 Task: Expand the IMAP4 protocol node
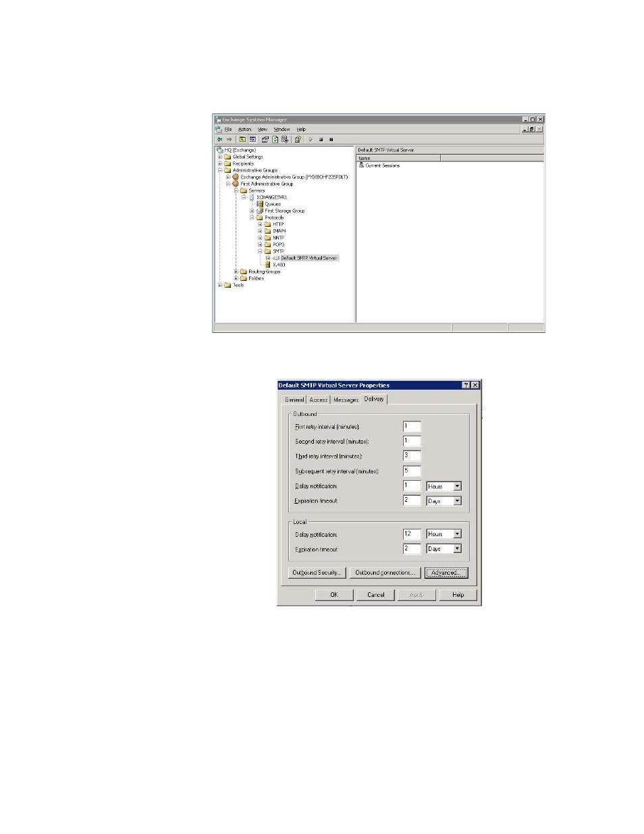click(x=260, y=231)
